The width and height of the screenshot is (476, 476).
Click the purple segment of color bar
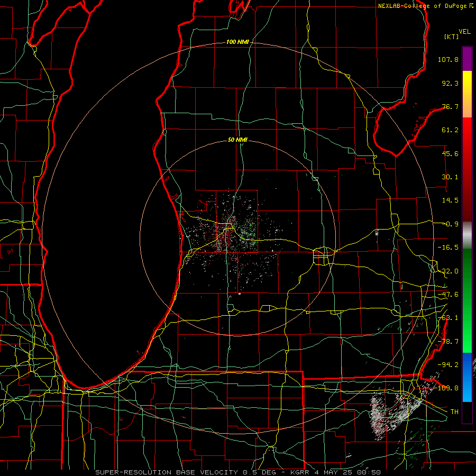[x=467, y=59]
